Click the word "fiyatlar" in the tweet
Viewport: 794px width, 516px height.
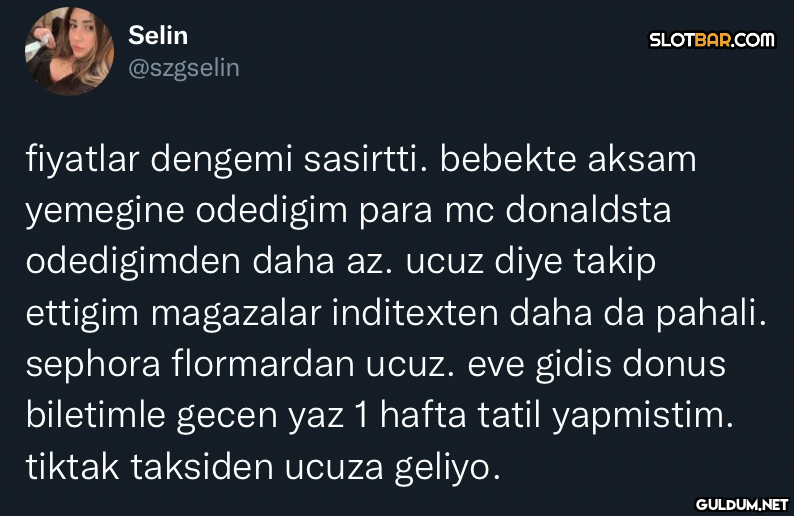click(84, 161)
